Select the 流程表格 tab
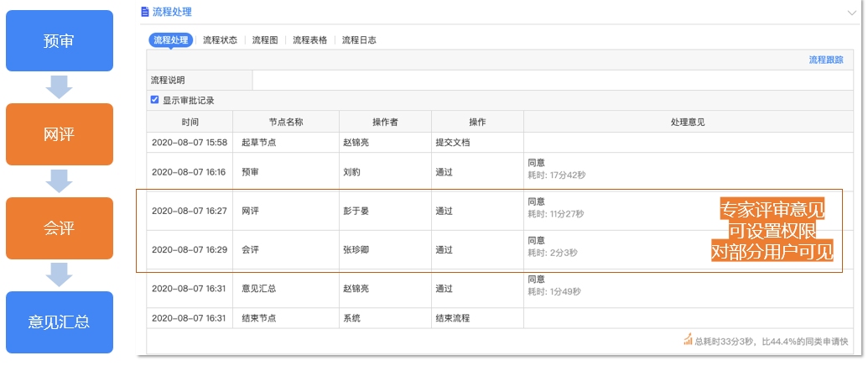The image size is (868, 366). (x=310, y=39)
